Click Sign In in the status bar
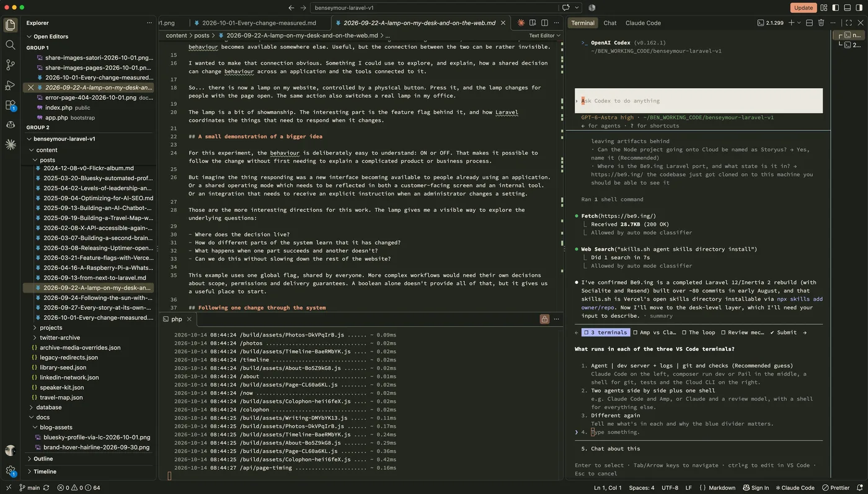868x494 pixels. [x=755, y=488]
